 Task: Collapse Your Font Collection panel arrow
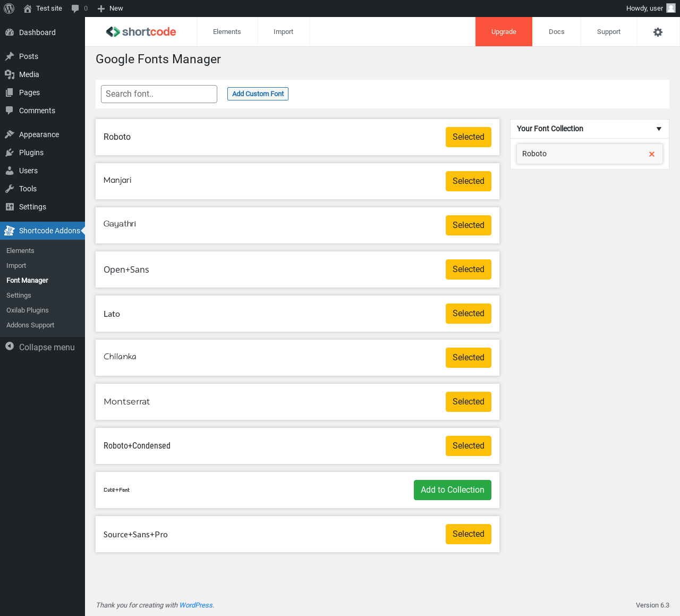tap(659, 129)
